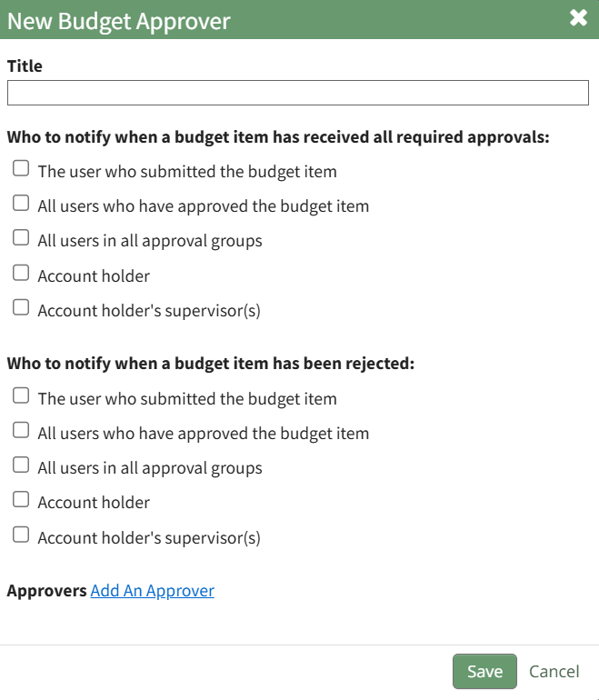Click the "has been rejected" section heading
The height and width of the screenshot is (700, 599).
[x=210, y=364]
